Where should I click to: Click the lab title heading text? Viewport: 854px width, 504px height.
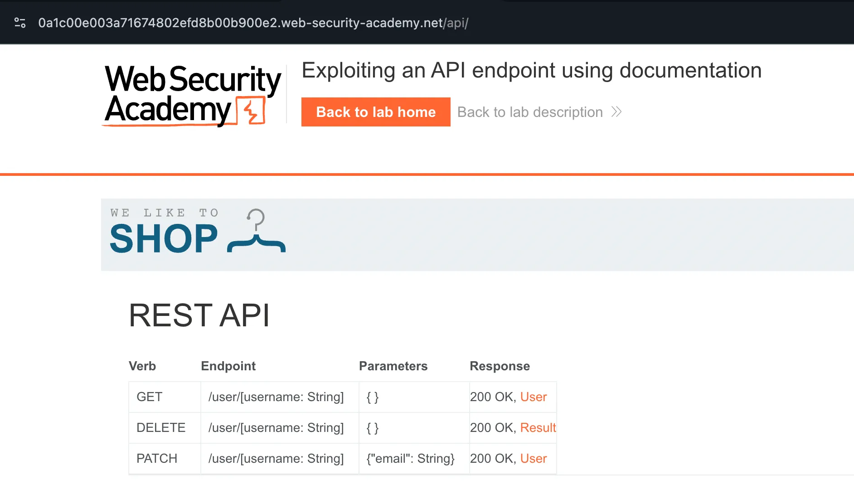click(531, 71)
